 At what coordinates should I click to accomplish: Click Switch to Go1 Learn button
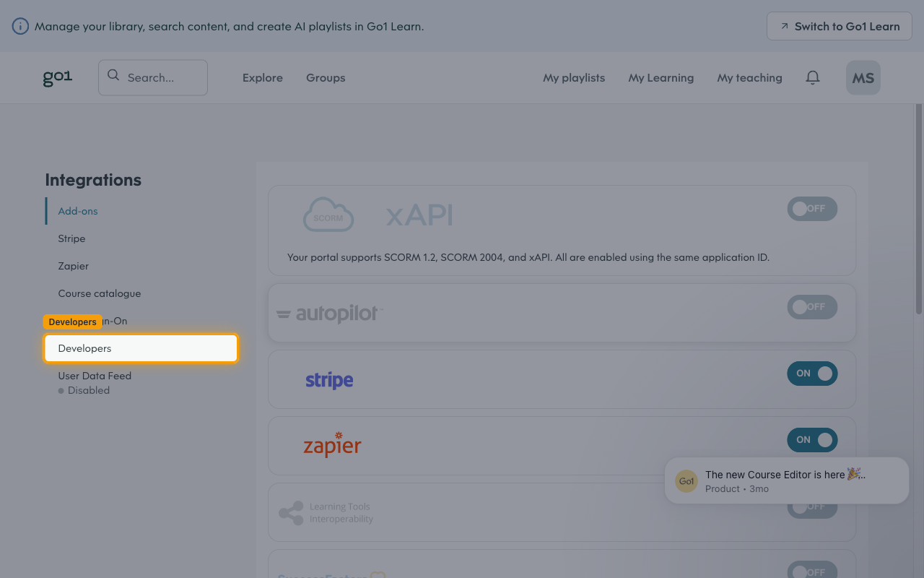click(x=840, y=26)
